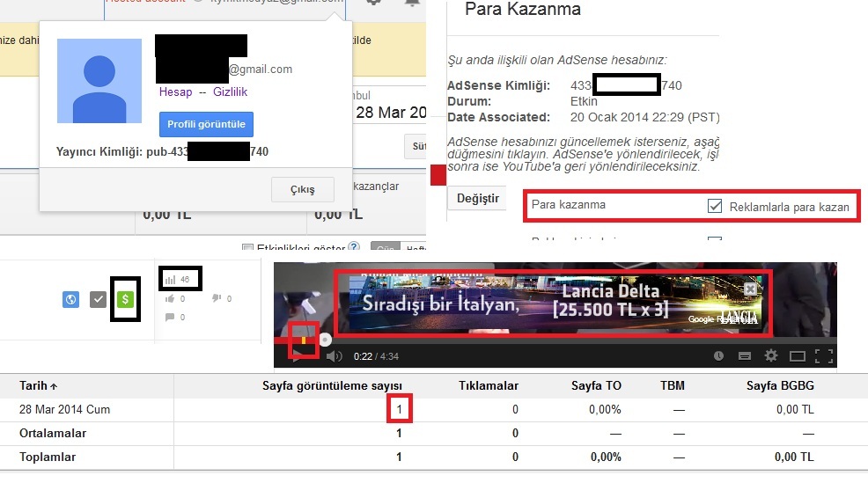Click the page view count 1 in 28 Mar row
This screenshot has width=868, height=483.
pyautogui.click(x=399, y=409)
